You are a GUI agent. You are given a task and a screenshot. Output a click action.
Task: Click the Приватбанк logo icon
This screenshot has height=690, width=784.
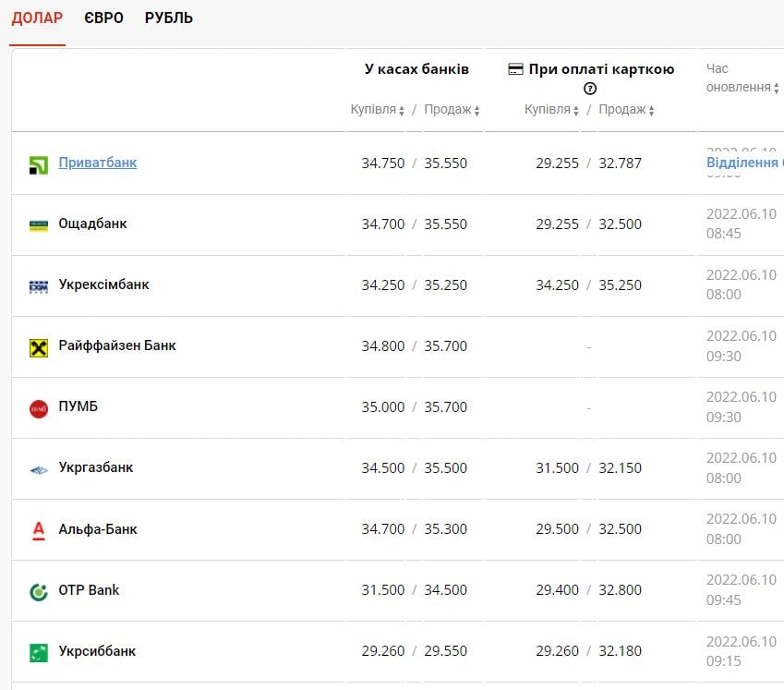pyautogui.click(x=38, y=164)
